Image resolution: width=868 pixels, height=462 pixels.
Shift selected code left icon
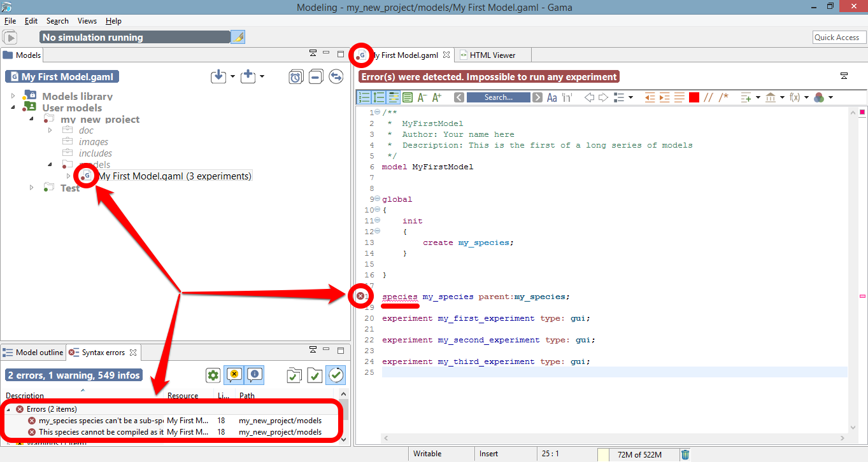[650, 97]
